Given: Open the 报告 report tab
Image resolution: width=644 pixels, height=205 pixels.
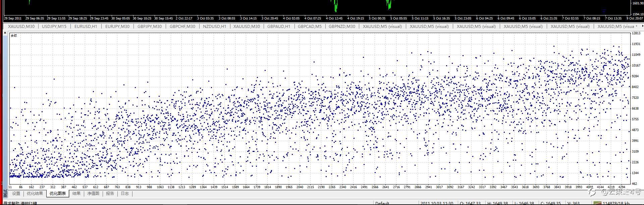Looking at the screenshot, I should click(x=110, y=194).
